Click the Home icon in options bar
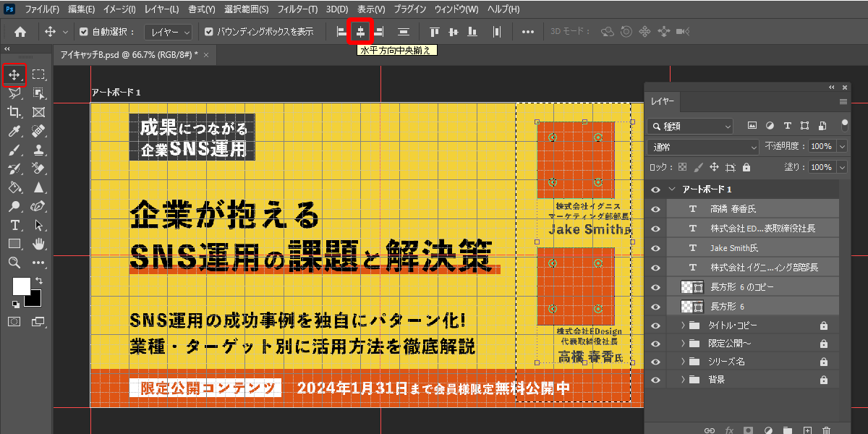868x434 pixels. tap(20, 32)
